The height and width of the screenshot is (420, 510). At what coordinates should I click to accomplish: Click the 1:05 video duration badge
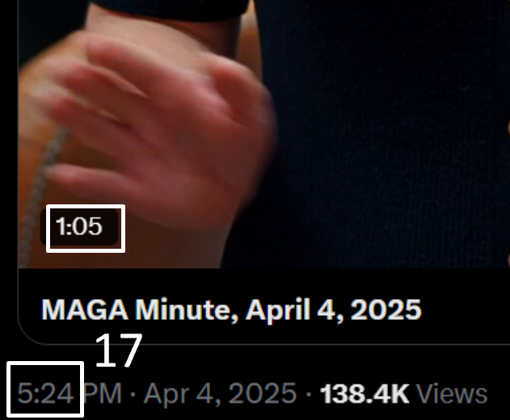(x=79, y=227)
